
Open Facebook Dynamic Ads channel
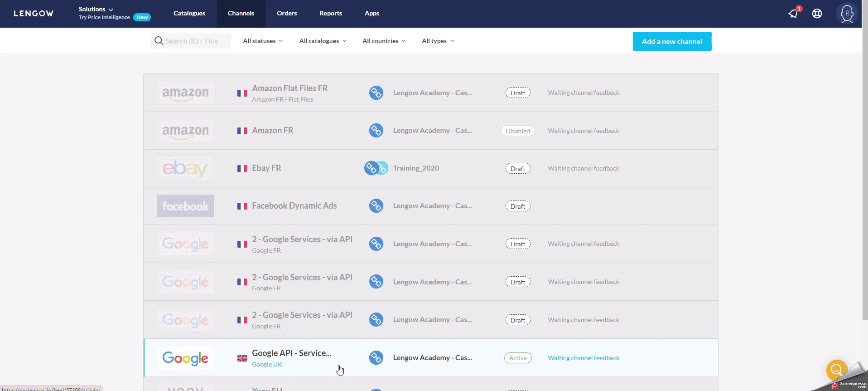(294, 206)
